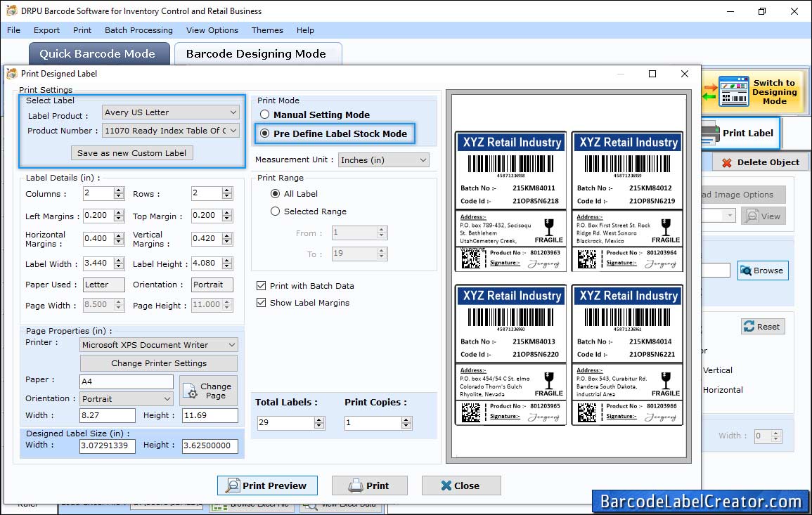The height and width of the screenshot is (515, 812).
Task: Open the Printer selection dropdown
Action: pos(158,345)
